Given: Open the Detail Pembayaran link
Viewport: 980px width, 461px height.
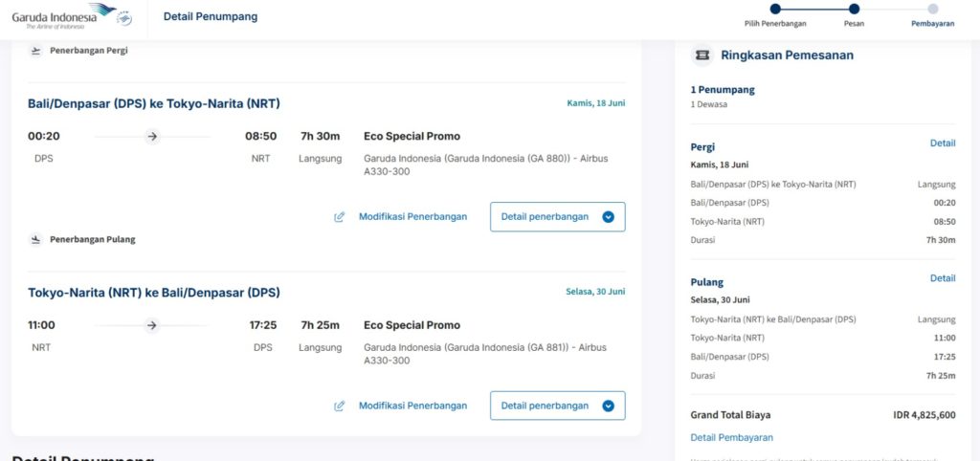Looking at the screenshot, I should point(731,438).
